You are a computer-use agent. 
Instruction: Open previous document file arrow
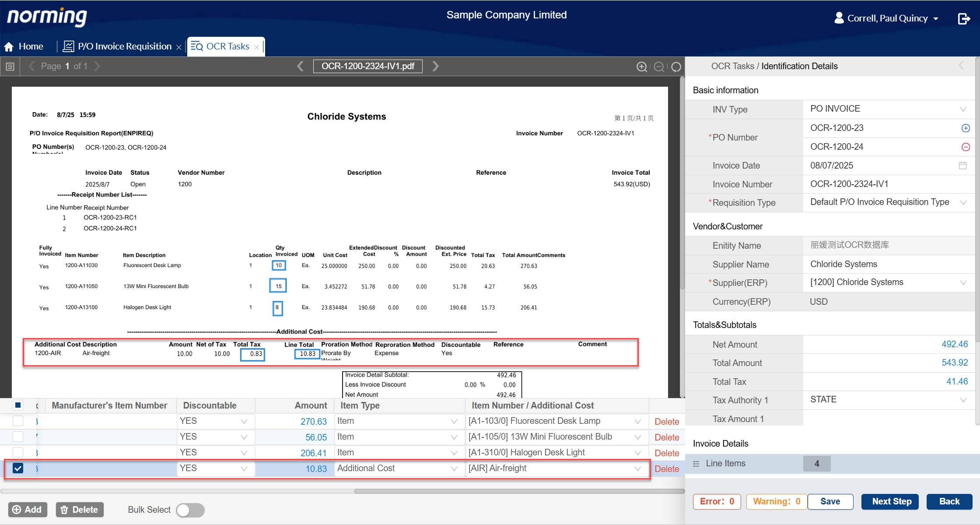300,66
